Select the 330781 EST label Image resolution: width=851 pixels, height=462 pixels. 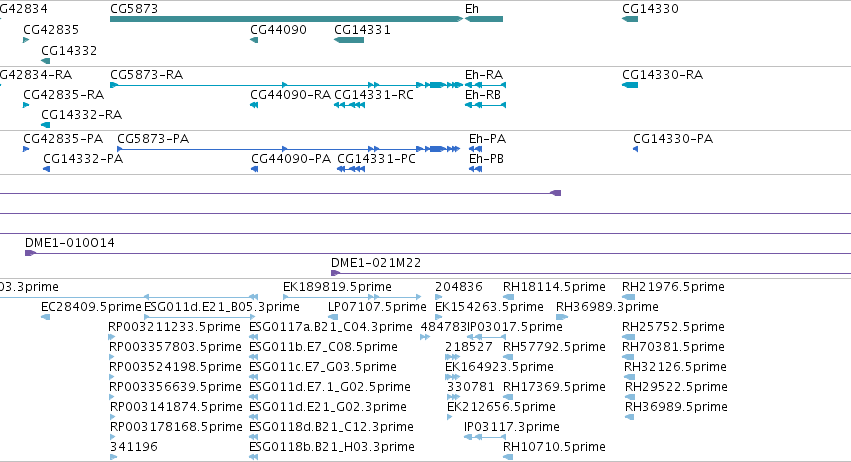click(x=471, y=388)
